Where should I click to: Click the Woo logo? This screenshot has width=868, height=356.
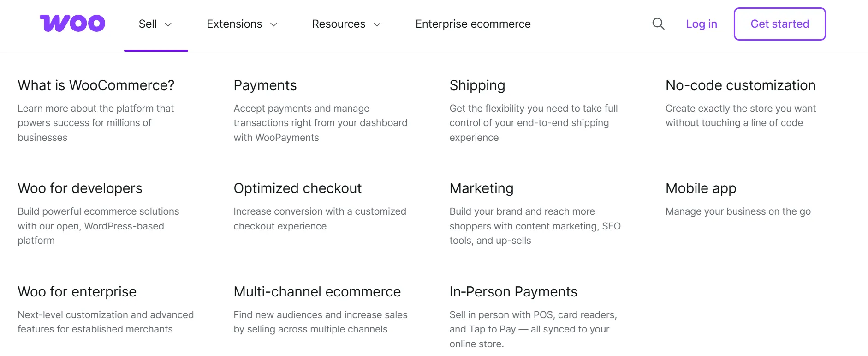[72, 24]
